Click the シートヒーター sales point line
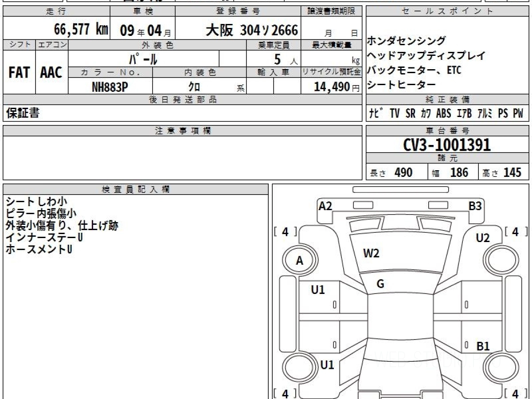The image size is (532, 399). (x=401, y=85)
